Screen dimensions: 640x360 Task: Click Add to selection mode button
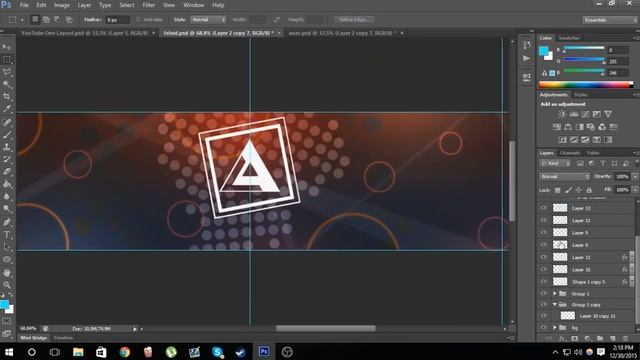tap(46, 20)
